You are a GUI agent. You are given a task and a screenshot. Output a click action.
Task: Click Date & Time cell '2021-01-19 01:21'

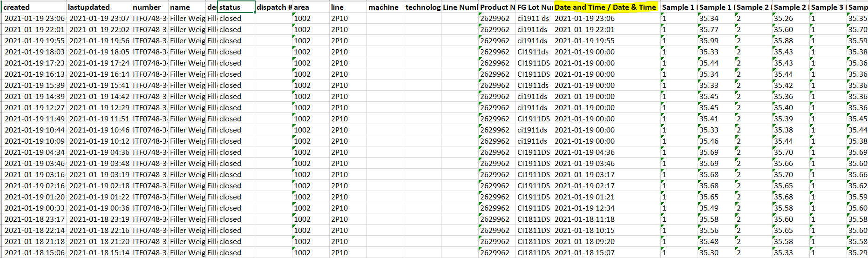607,197
